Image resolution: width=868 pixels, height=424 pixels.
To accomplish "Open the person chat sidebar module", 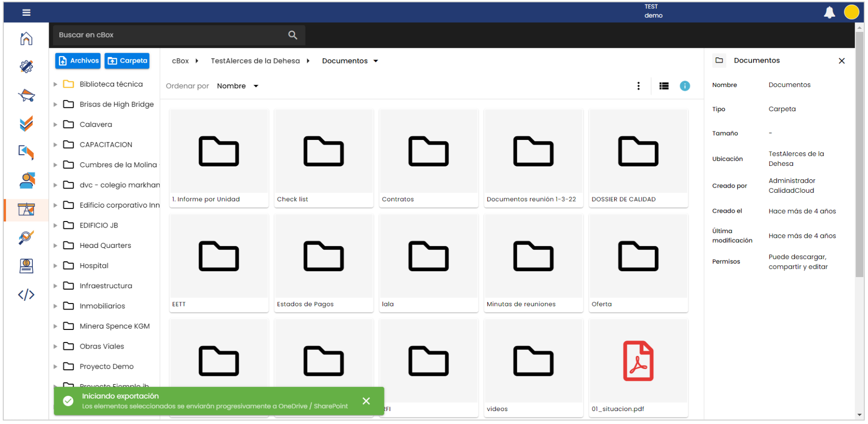I will 26,181.
